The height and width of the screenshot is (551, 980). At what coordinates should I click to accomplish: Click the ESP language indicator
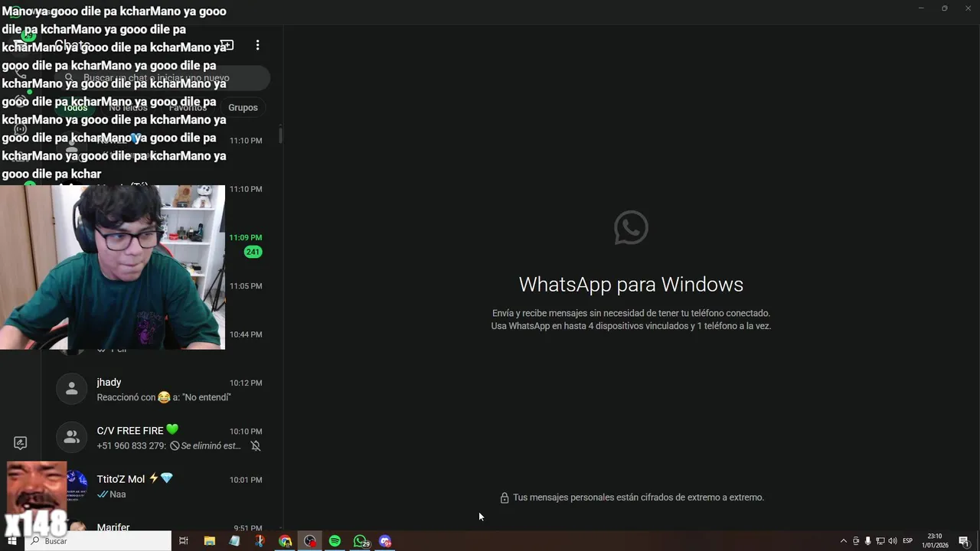pos(907,541)
